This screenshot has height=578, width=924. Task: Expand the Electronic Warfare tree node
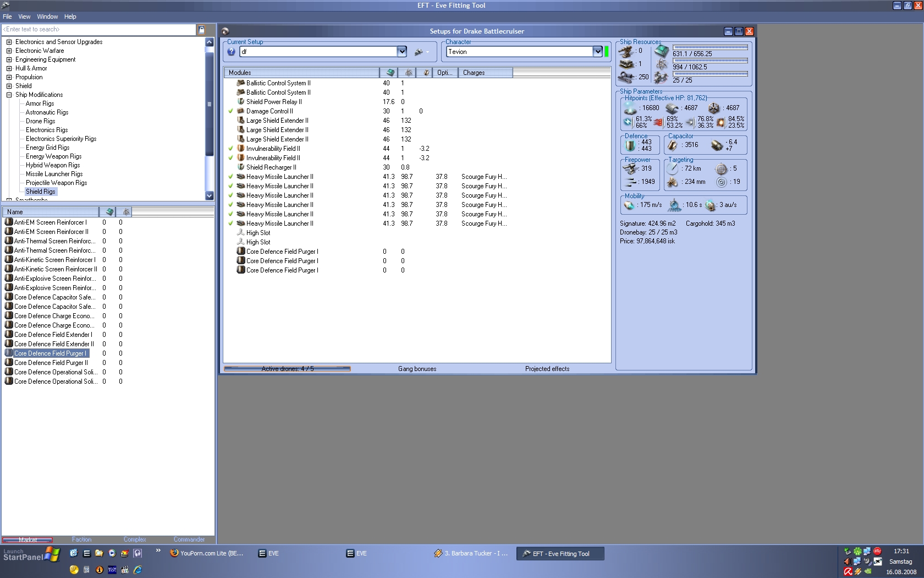(9, 51)
